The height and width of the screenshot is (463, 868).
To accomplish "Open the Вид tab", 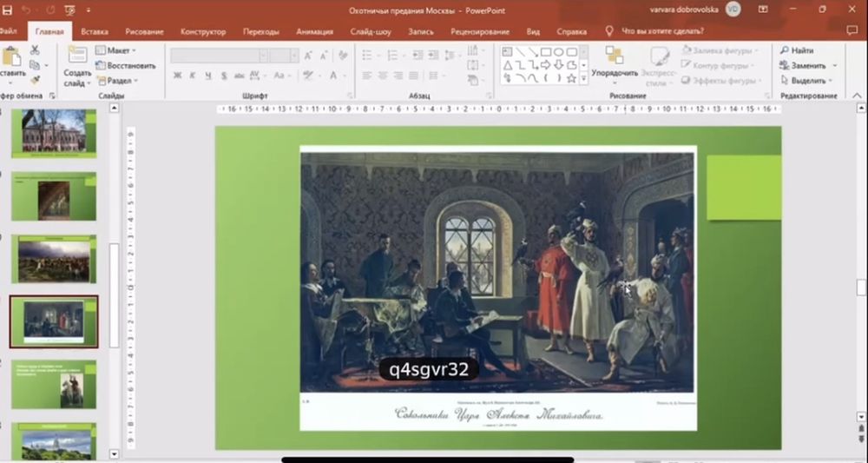I will tap(533, 31).
